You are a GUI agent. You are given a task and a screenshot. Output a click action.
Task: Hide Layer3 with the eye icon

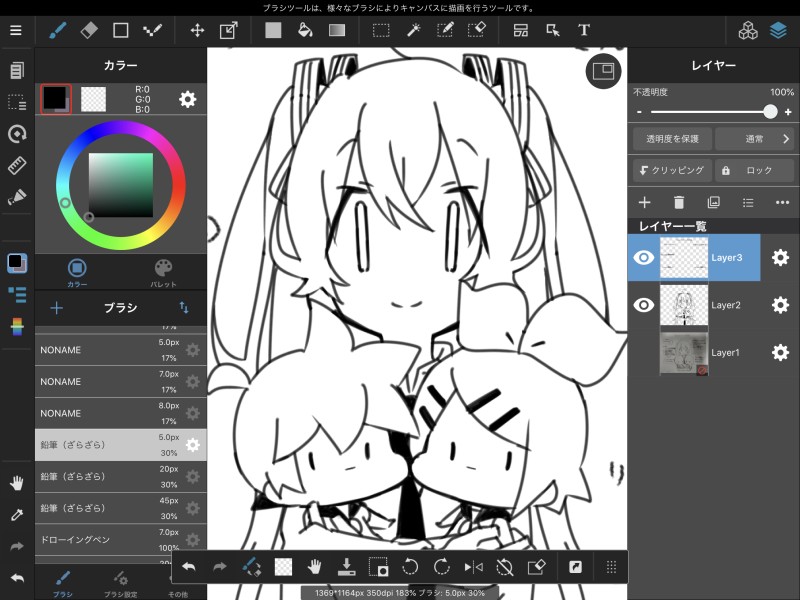point(643,258)
